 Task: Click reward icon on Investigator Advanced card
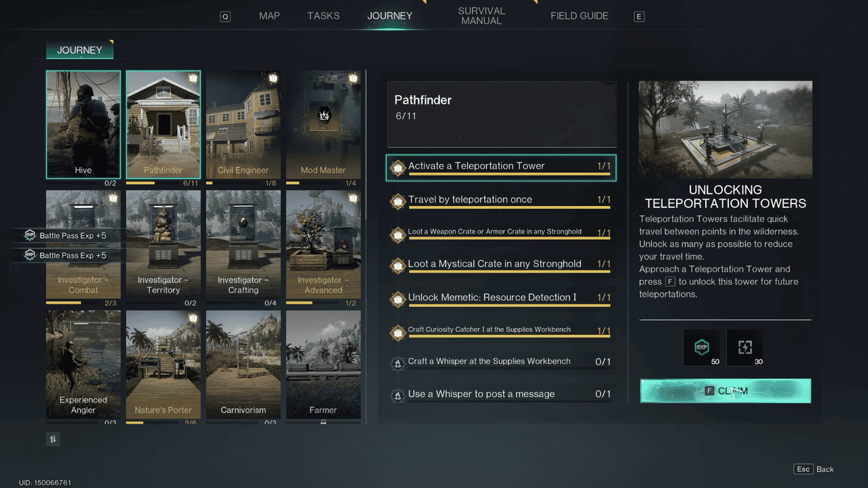pos(353,198)
